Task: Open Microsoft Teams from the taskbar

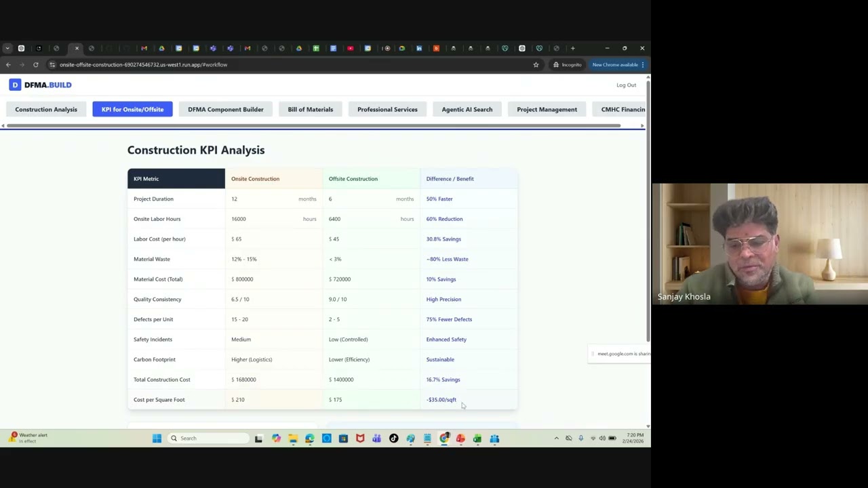Action: tap(376, 438)
